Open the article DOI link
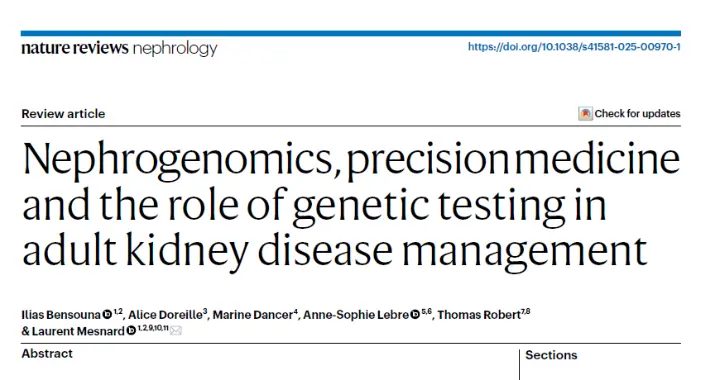The height and width of the screenshot is (380, 720). click(574, 47)
